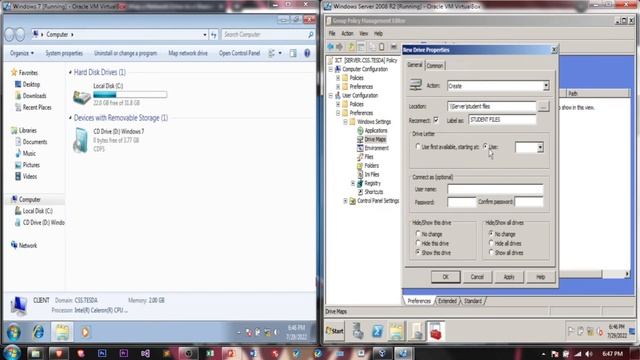
Task: Open Excel from host taskbar
Action: click(x=210, y=353)
